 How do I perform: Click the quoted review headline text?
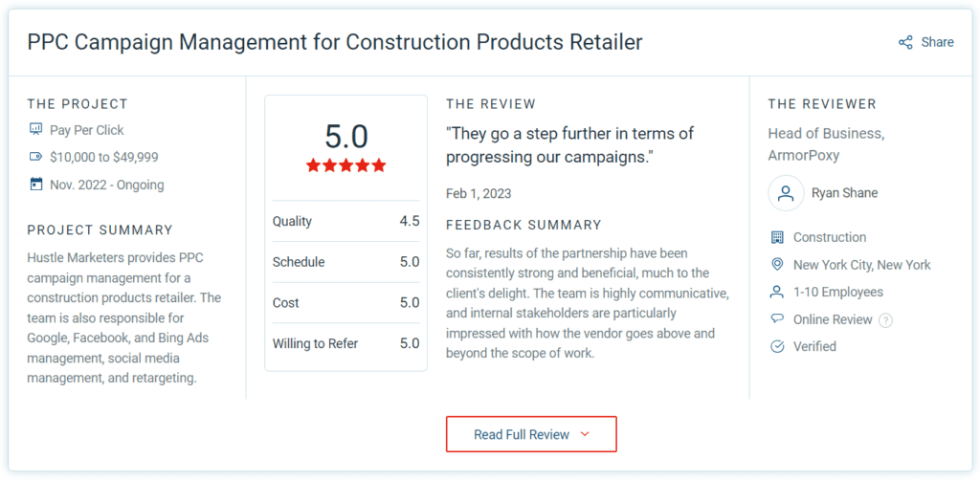569,144
